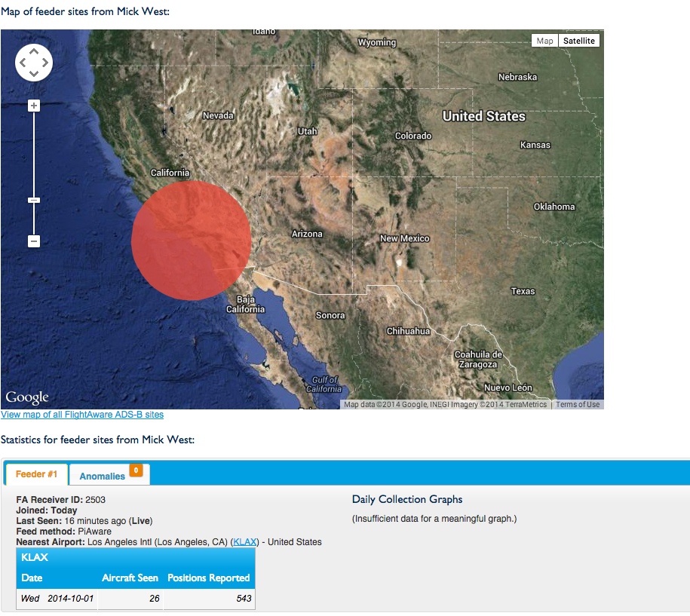
Task: Pan the map up with the arrow control
Action: [34, 51]
